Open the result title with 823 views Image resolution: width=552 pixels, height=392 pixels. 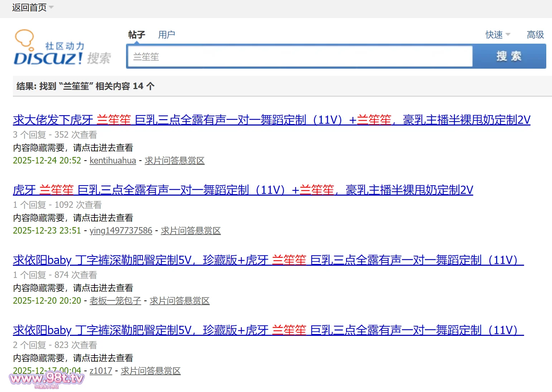268,330
